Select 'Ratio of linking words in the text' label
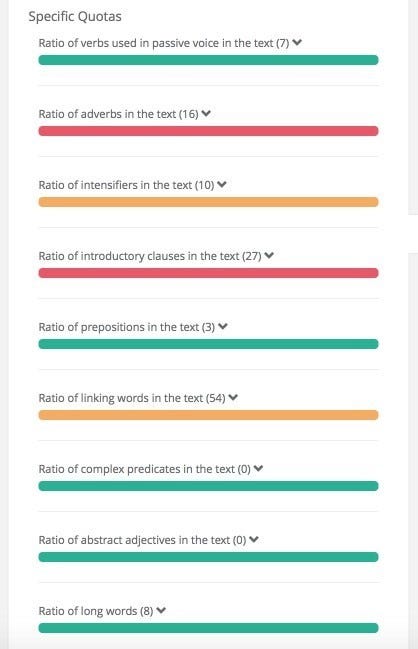Viewport: 418px width, 649px height. 132,398
